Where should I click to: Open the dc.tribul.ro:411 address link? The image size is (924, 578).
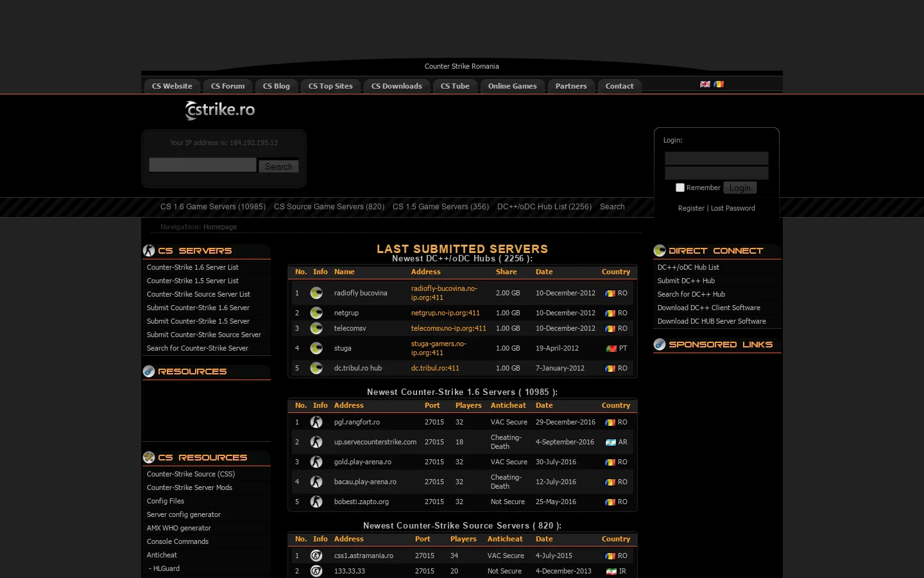tap(435, 368)
